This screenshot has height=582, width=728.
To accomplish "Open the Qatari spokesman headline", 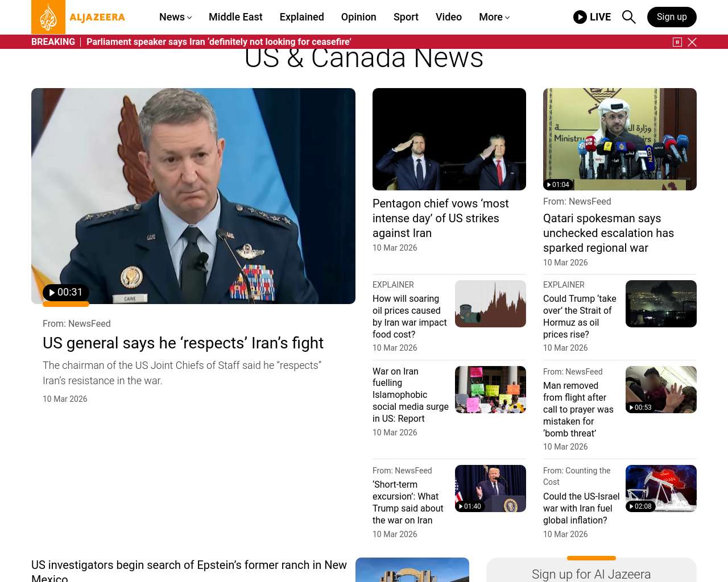I will coord(609,233).
